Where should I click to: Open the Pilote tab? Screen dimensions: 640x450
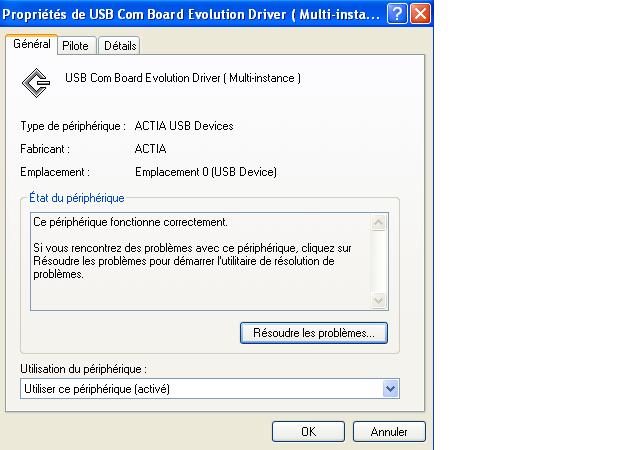76,46
